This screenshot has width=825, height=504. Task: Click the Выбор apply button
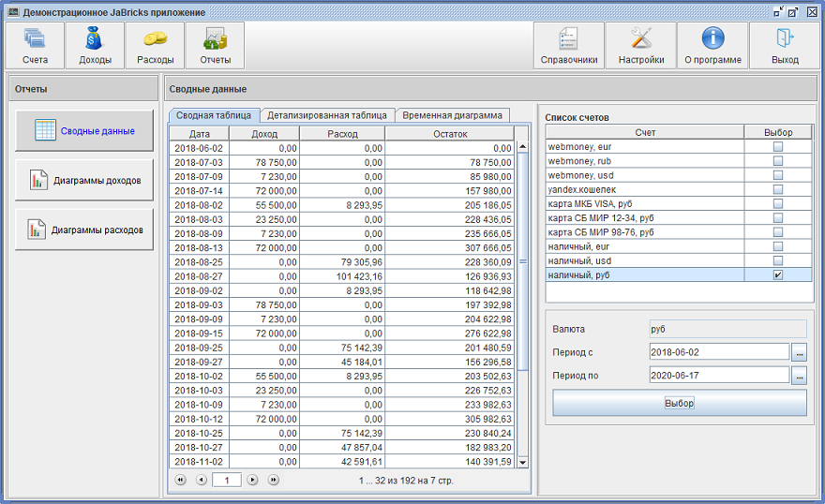point(680,403)
